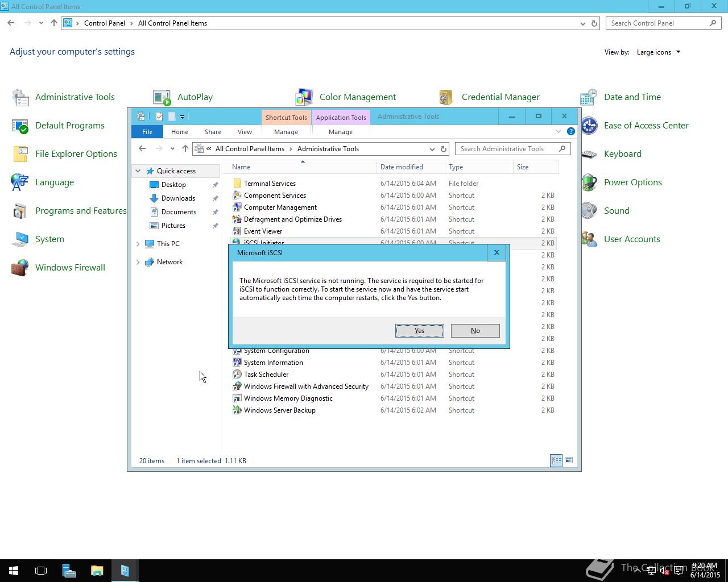Open Manage tab under Shortcut Tools
Image resolution: width=728 pixels, height=582 pixels.
pyautogui.click(x=286, y=131)
